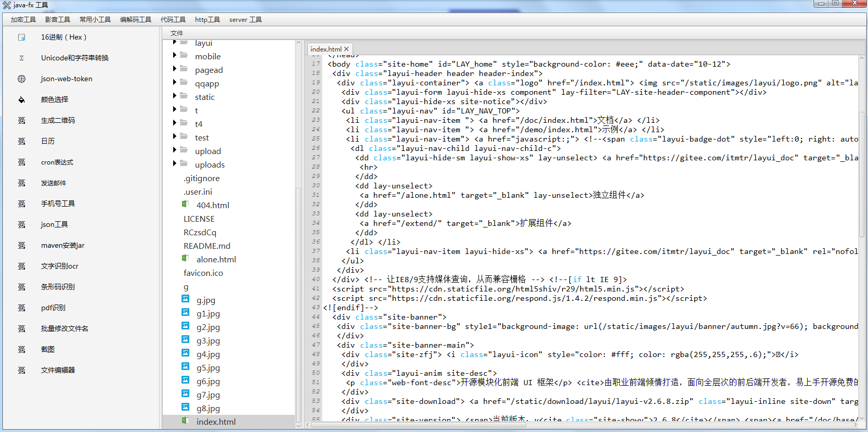Click the image icon beside g1.jpg

185,312
